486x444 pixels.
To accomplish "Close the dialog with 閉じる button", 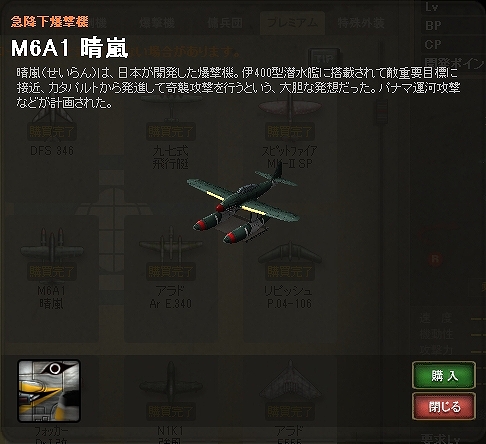I will (x=444, y=406).
